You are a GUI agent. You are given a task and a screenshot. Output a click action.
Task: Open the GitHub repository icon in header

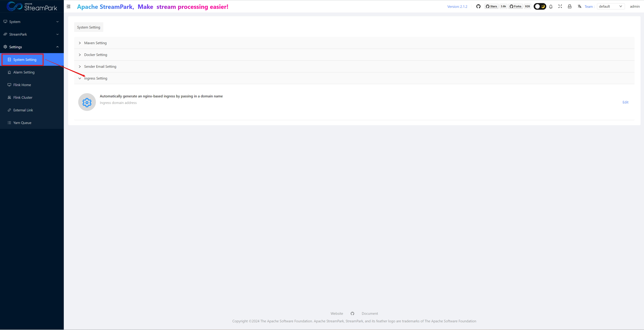tap(478, 7)
